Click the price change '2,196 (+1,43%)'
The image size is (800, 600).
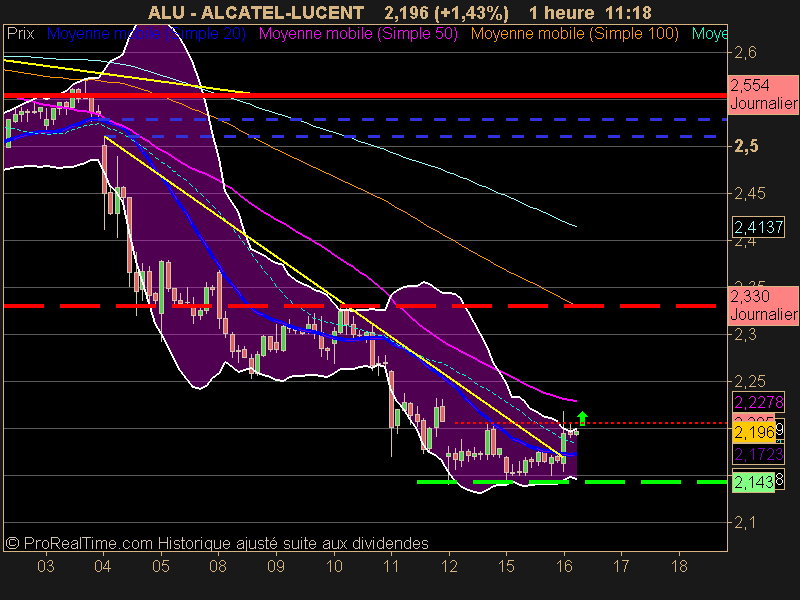pyautogui.click(x=446, y=12)
